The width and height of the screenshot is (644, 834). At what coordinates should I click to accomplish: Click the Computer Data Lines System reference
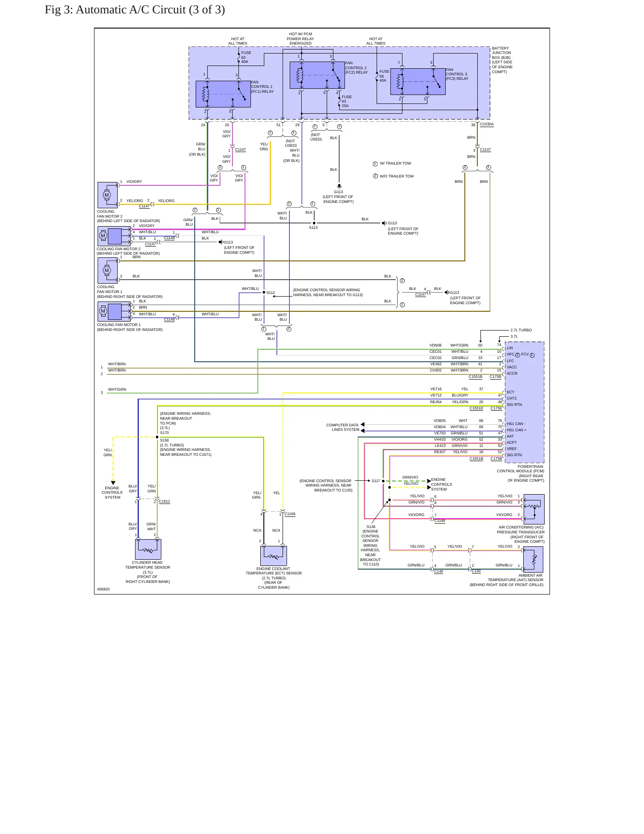(x=342, y=427)
